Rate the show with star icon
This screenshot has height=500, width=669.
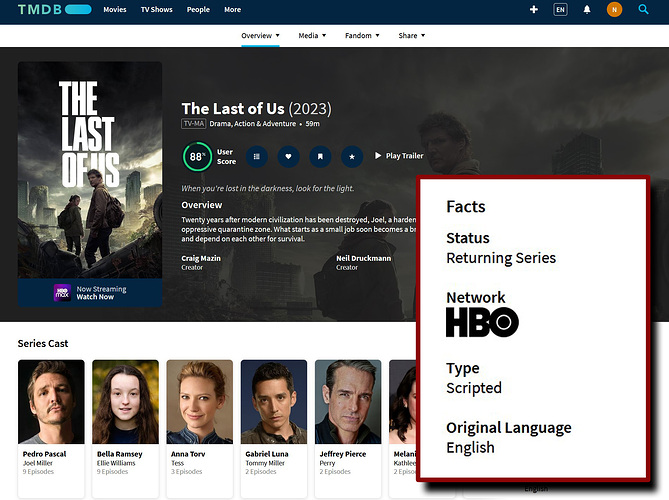pos(352,157)
